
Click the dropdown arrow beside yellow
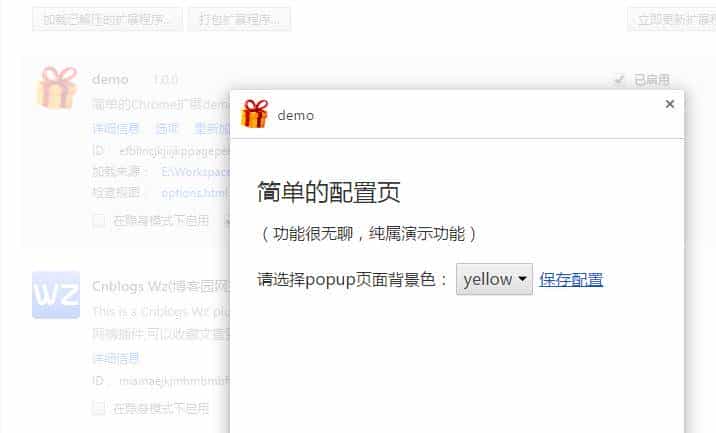(x=522, y=279)
